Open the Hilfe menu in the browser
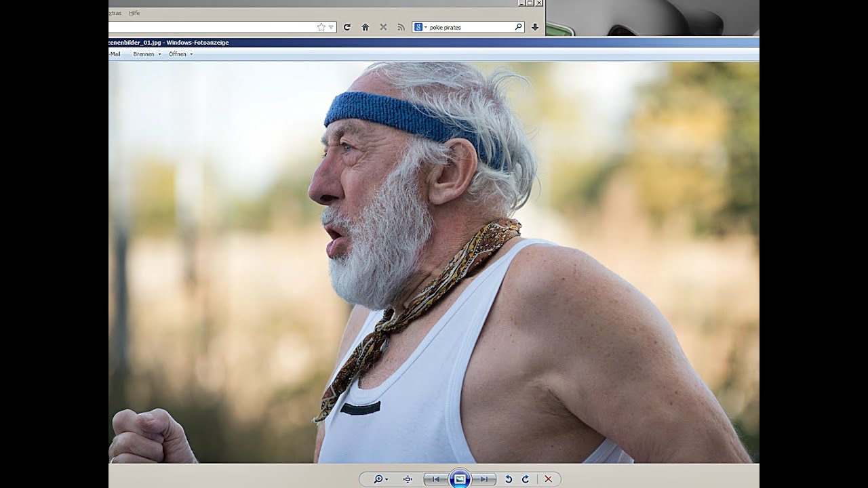This screenshot has width=868, height=488. click(x=134, y=13)
